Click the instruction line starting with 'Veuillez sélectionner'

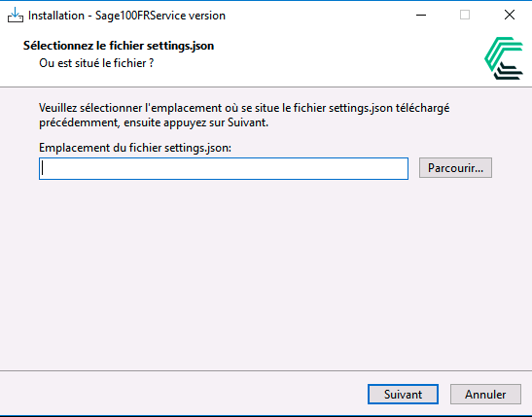(244, 108)
